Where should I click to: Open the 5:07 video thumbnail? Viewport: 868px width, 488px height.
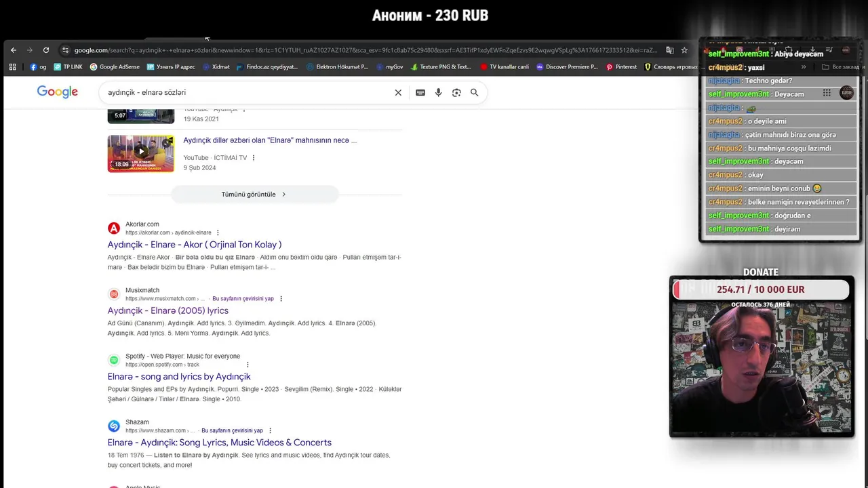(x=140, y=115)
